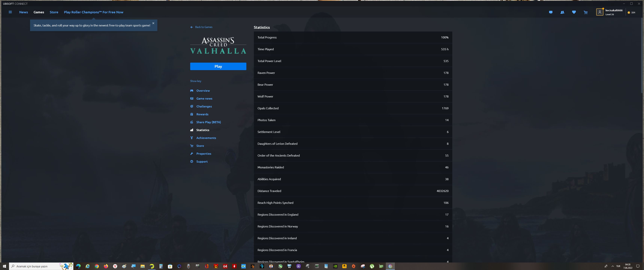Screen dimensions: 644x270
Task: Click the back arrow beside Back to Games
Action: tap(192, 27)
